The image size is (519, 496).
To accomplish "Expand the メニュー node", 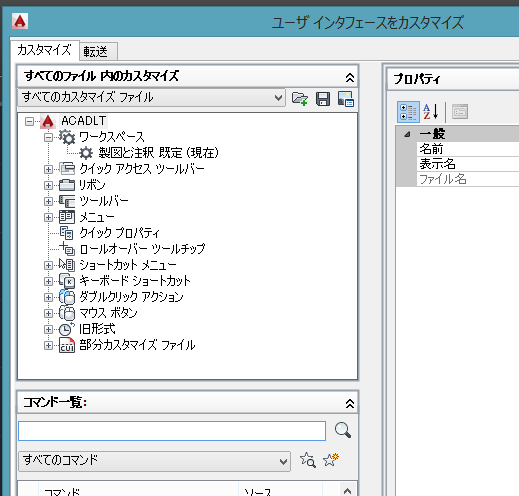I will point(48,217).
